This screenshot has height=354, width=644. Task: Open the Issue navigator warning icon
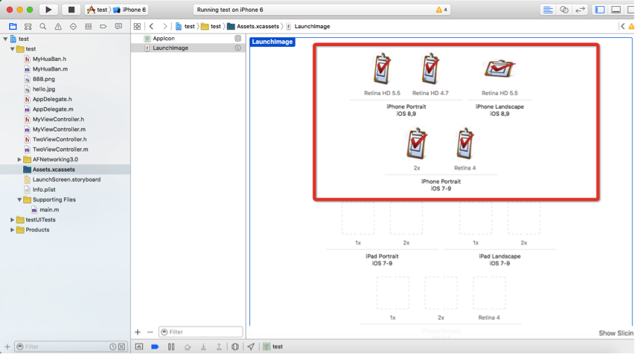click(x=58, y=27)
